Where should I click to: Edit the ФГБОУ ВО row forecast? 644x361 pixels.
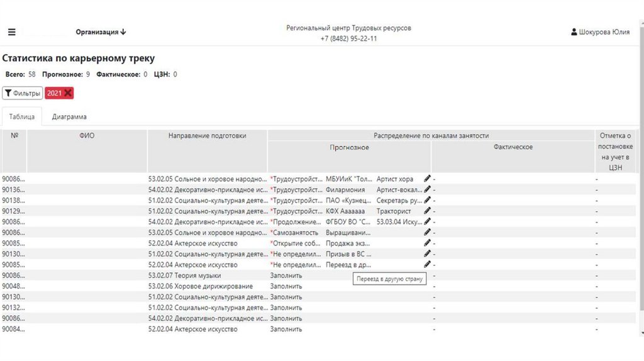[x=428, y=221]
